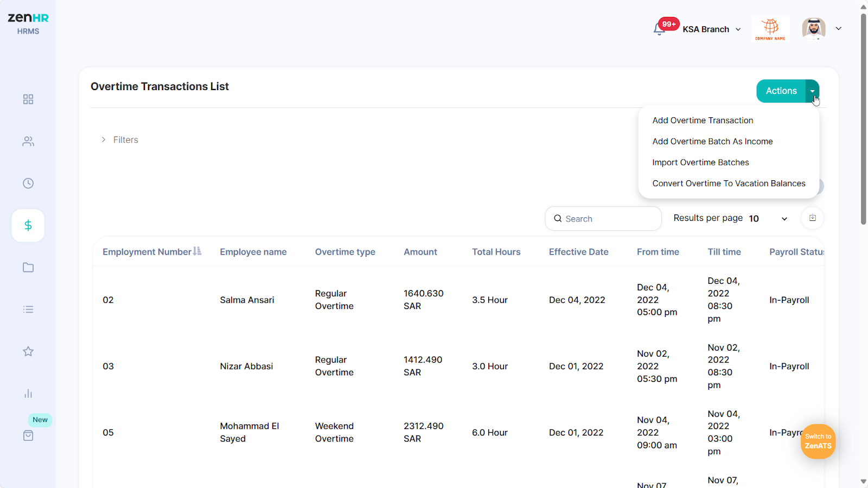The width and height of the screenshot is (868, 488).
Task: Open the documents folder icon in sidebar
Action: pyautogui.click(x=28, y=268)
